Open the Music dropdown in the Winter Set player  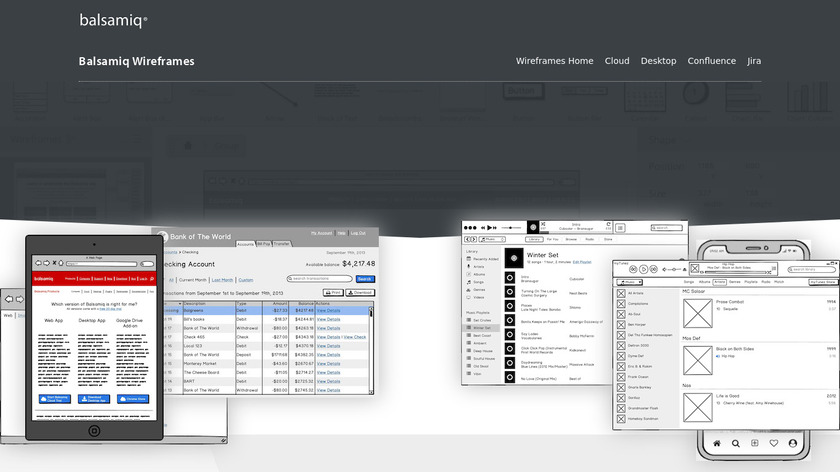[492, 239]
